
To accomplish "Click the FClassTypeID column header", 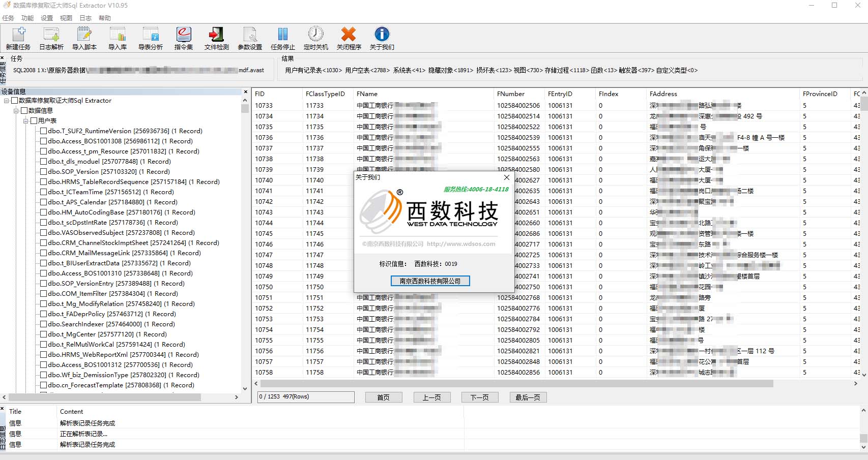I will point(328,94).
